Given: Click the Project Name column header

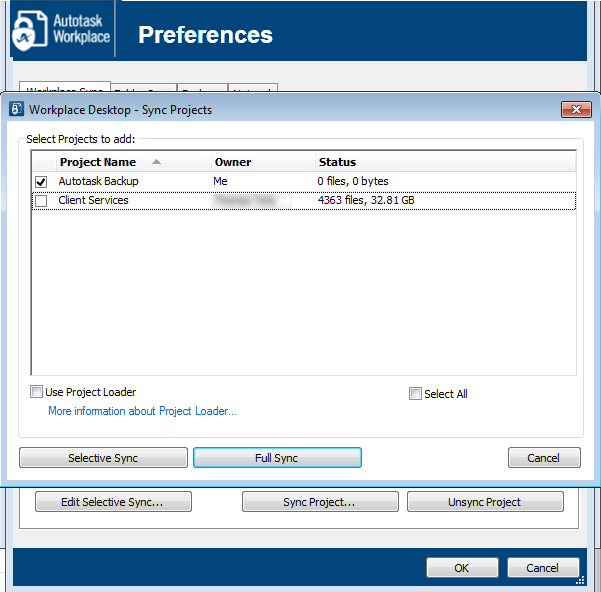Looking at the screenshot, I should pos(98,162).
